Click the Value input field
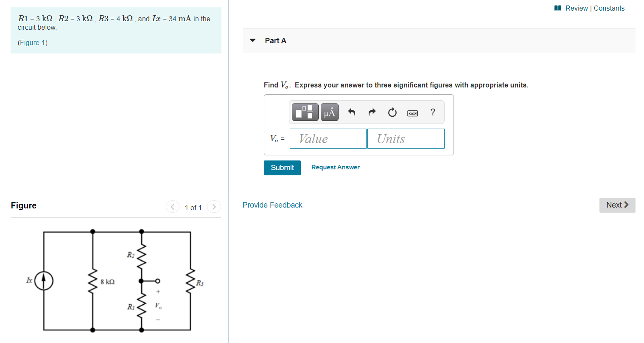644x343 pixels. click(328, 138)
